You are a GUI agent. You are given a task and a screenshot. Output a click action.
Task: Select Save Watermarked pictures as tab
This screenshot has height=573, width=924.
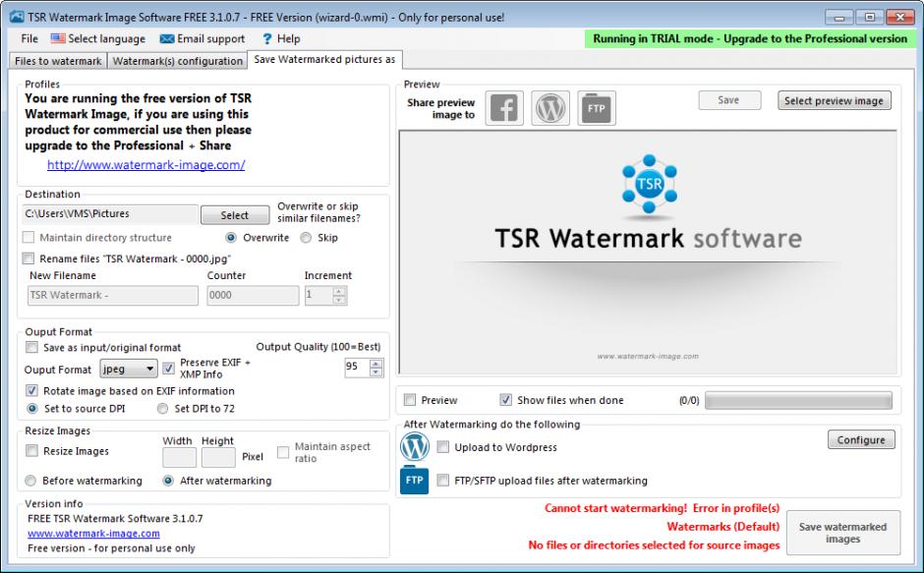324,60
